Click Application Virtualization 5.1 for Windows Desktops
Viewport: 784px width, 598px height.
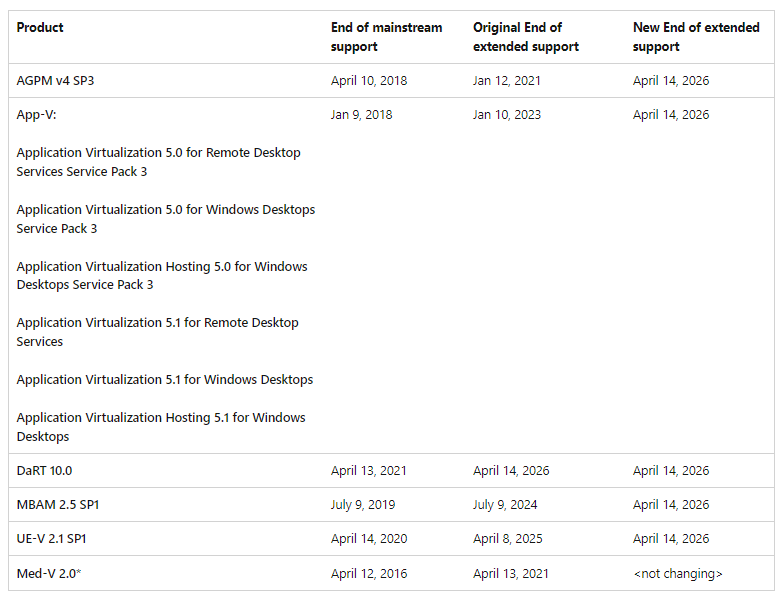(x=165, y=380)
